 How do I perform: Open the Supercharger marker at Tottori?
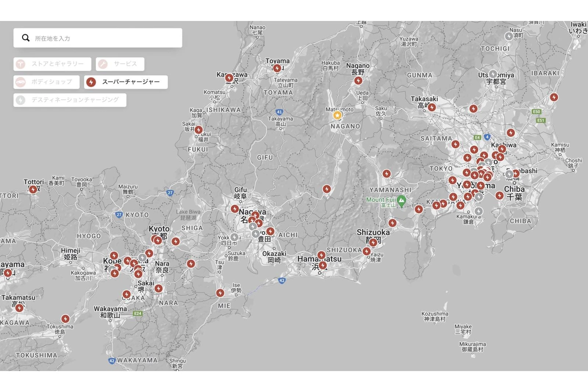[x=33, y=189]
